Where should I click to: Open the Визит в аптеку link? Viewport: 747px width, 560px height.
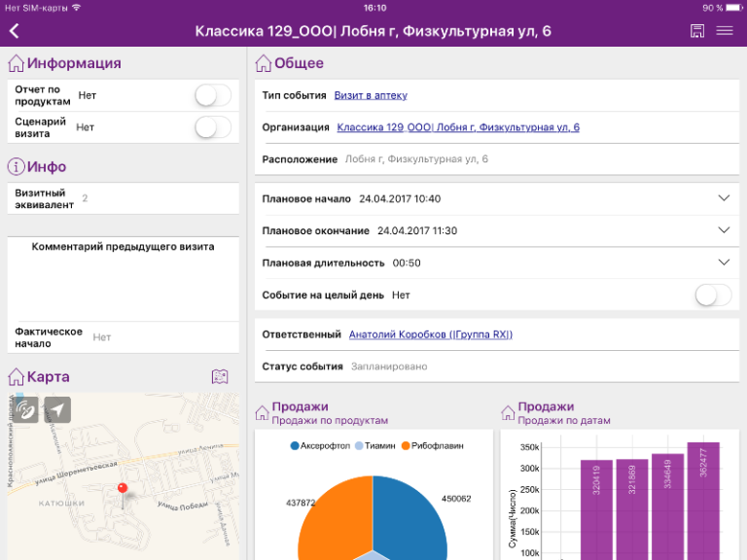coord(371,95)
